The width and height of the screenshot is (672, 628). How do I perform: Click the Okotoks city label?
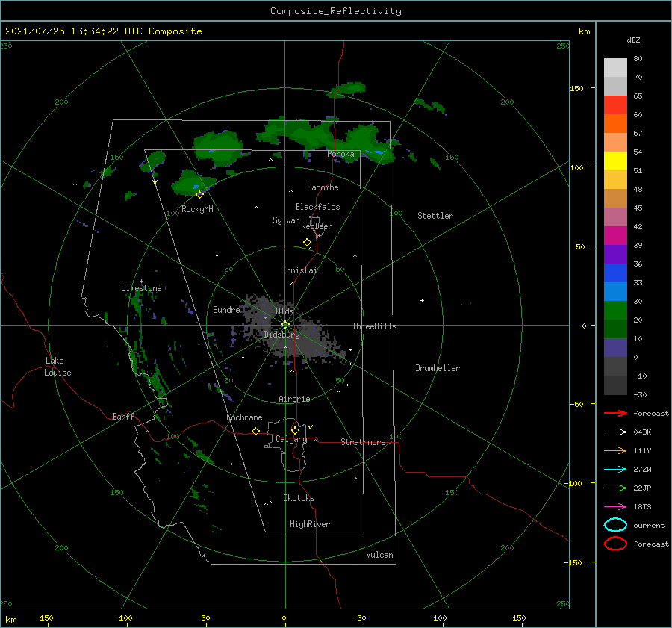pos(299,498)
